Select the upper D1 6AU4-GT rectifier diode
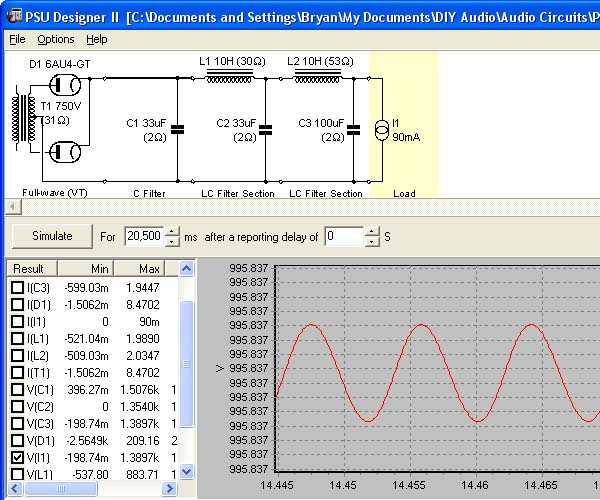Screen dimensions: 600x500 [65, 85]
